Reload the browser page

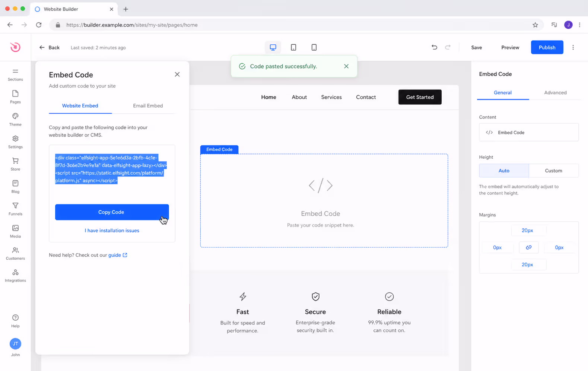click(39, 25)
